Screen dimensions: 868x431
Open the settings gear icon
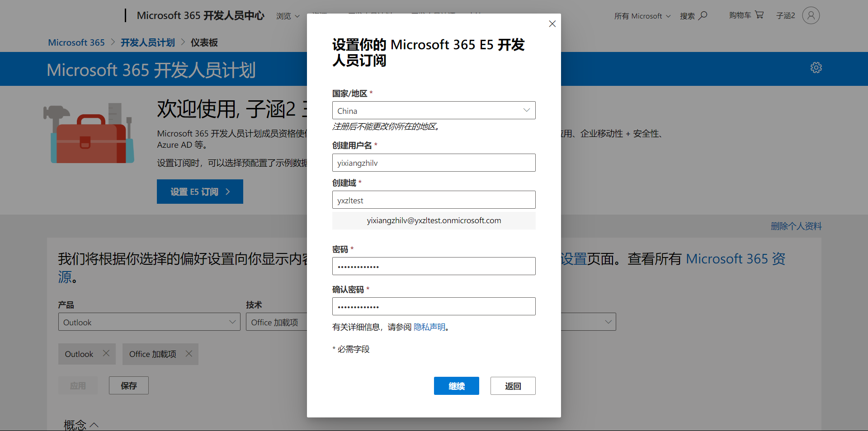tap(816, 68)
